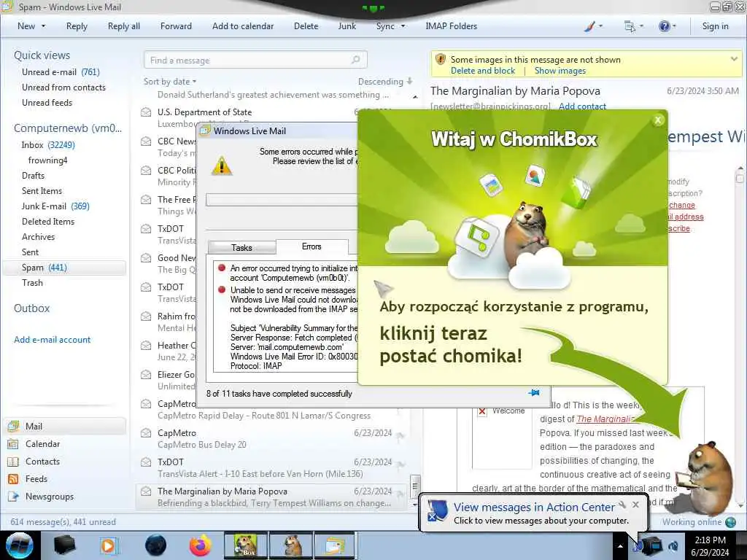Click the taskbar clock

[710, 545]
